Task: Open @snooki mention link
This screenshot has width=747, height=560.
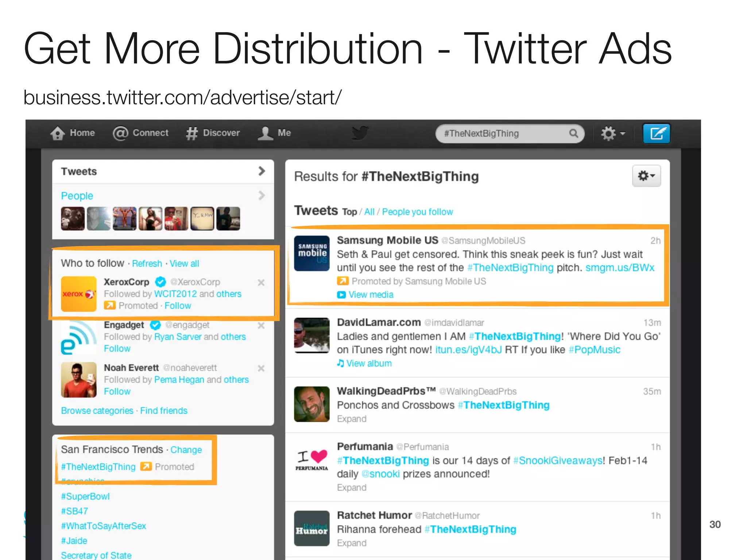Action: click(x=380, y=474)
